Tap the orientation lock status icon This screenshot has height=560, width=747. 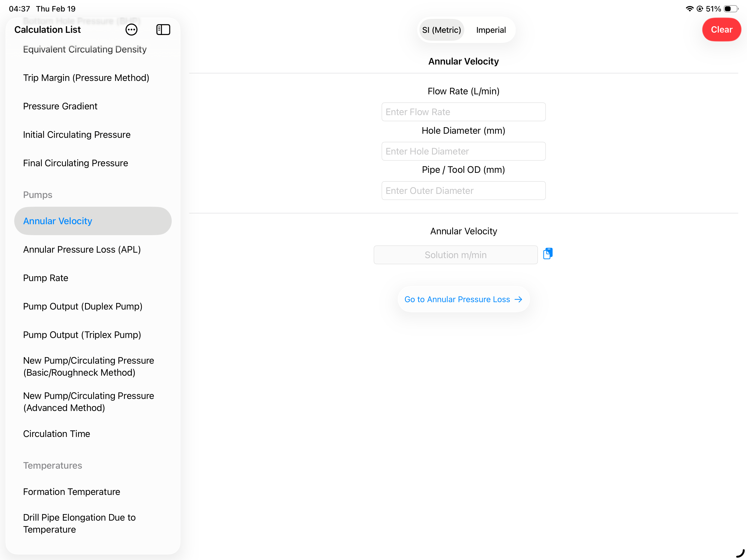click(x=700, y=9)
